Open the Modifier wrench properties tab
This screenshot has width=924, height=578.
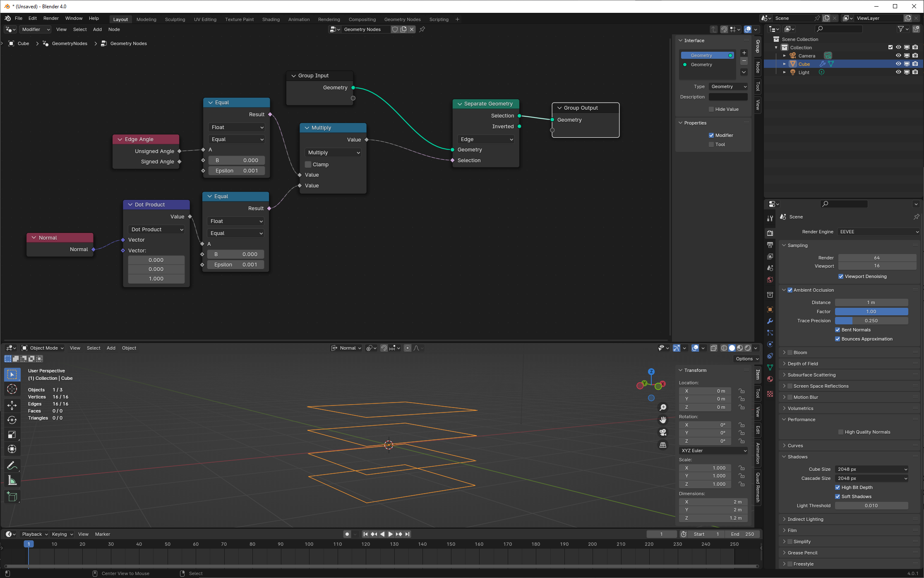pos(770,321)
